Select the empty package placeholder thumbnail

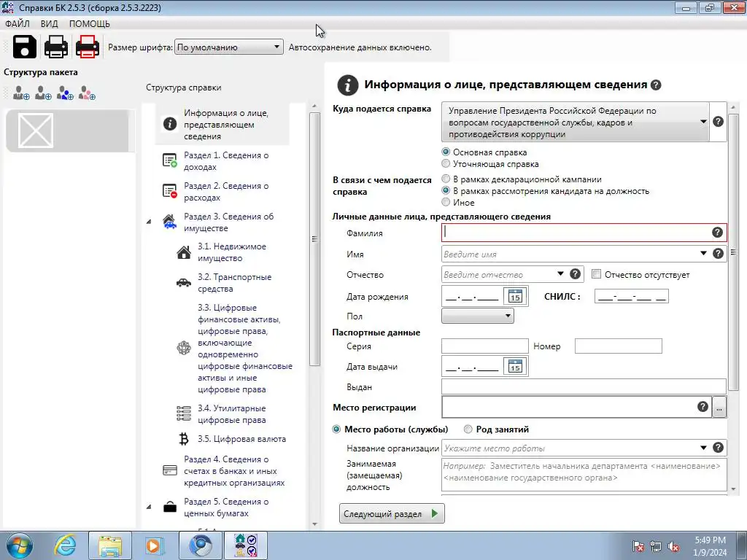36,131
